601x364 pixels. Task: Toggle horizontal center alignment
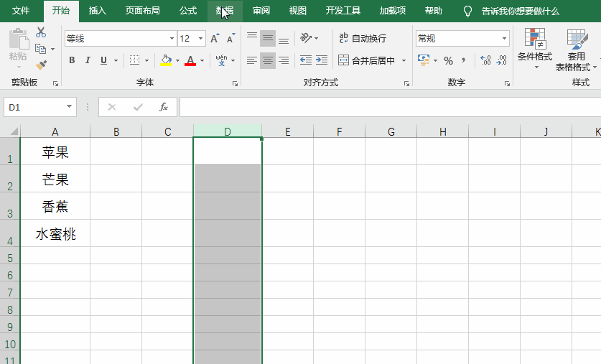point(268,60)
